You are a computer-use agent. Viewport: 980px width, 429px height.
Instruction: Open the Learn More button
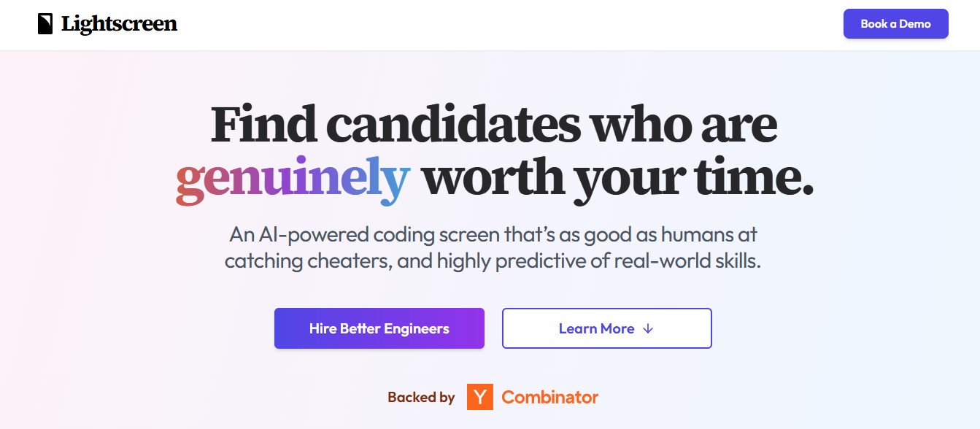606,328
